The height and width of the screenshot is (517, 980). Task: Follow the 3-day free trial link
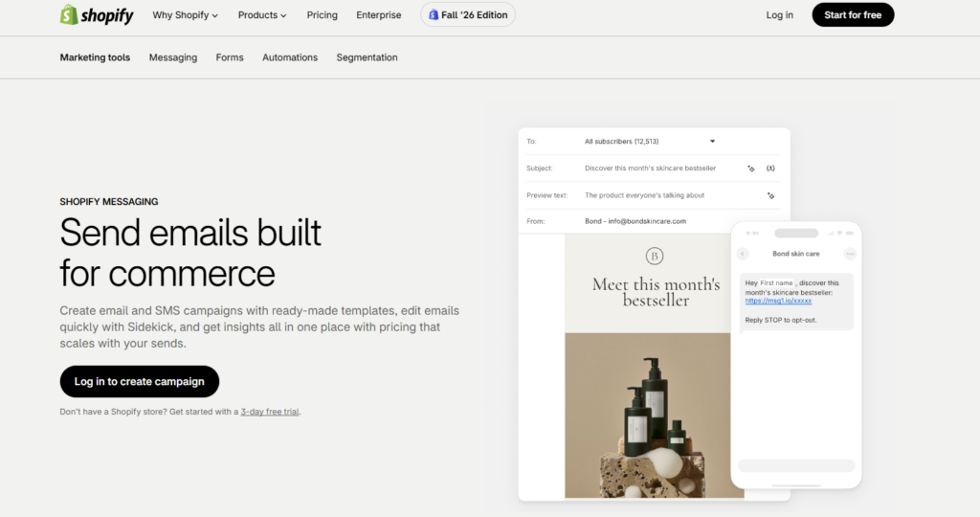[269, 412]
